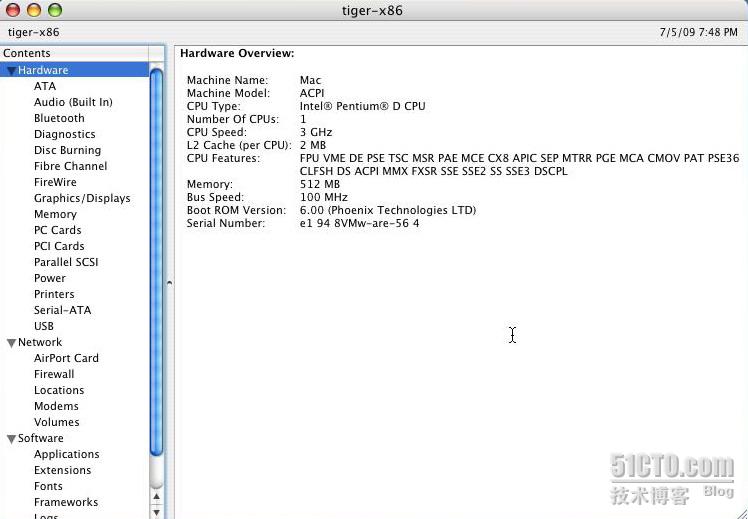Click the CPU Speed value 3 GHz
The height and width of the screenshot is (519, 748).
(316, 132)
